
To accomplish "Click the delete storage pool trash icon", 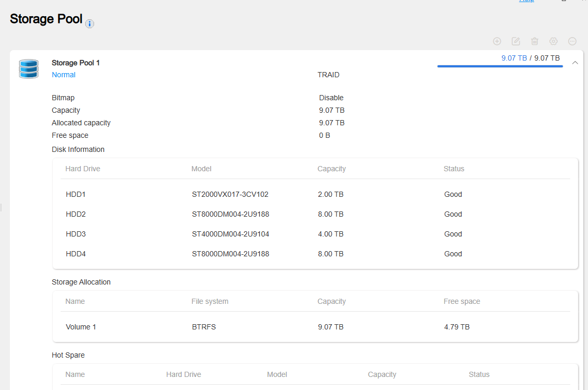I will (x=534, y=41).
